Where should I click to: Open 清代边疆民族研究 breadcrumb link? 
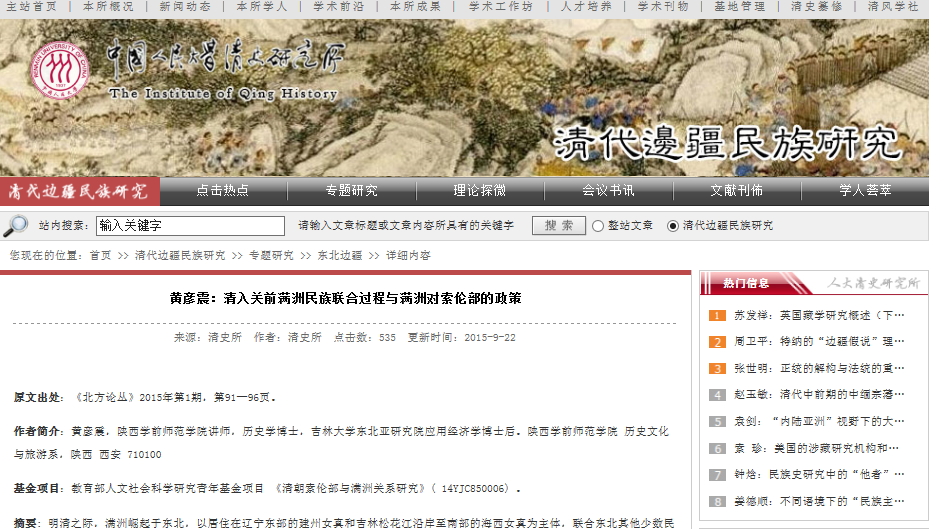(x=180, y=255)
